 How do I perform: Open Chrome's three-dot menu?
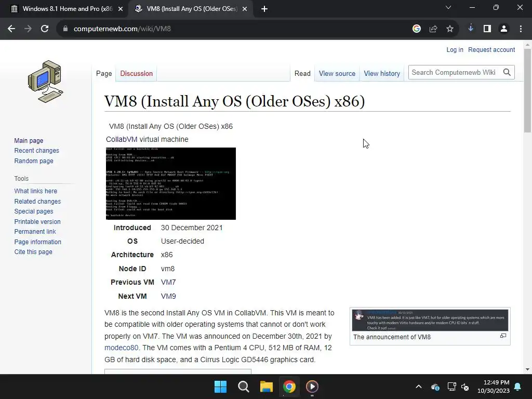click(521, 29)
